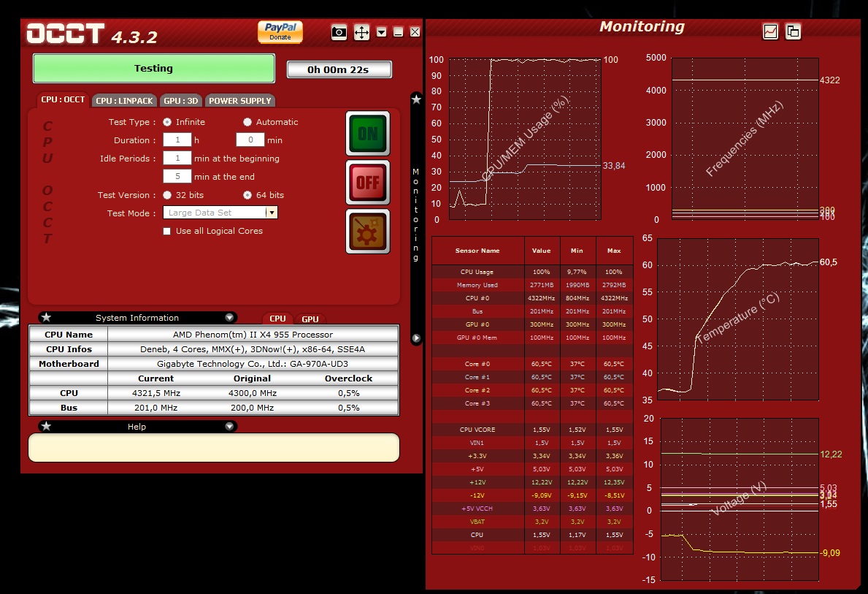Click the Voltage graph
This screenshot has width=868, height=594.
point(740,499)
